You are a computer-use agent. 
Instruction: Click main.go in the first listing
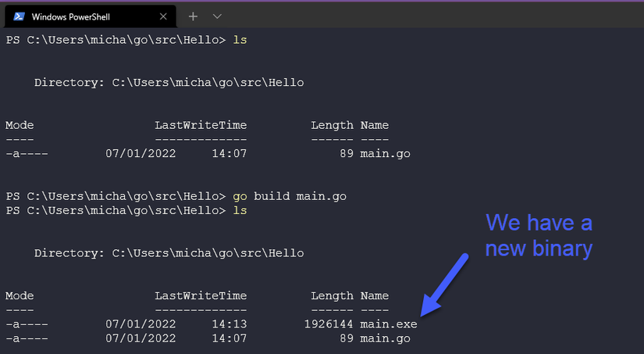[x=385, y=153]
